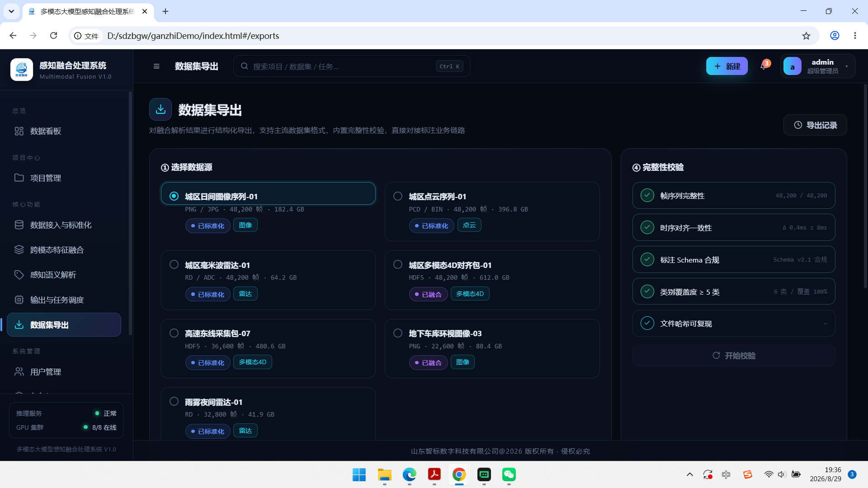The width and height of the screenshot is (868, 488).
Task: Select the 地下车库环视图像-03 radio button
Action: click(x=398, y=333)
